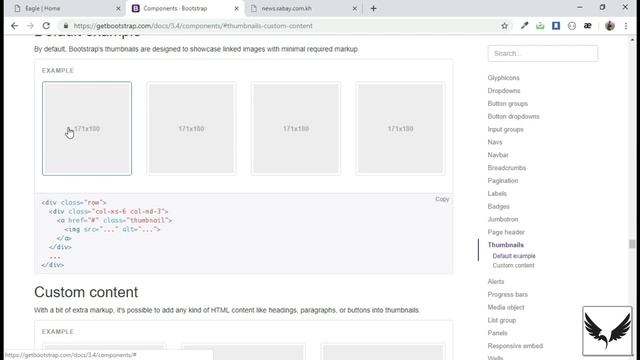Open Badges in sidebar
640x360 pixels.
[498, 207]
